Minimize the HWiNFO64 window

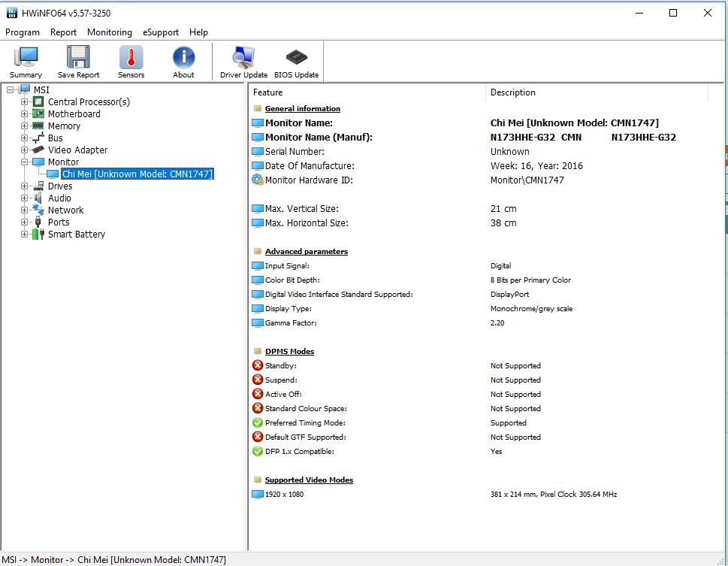639,13
